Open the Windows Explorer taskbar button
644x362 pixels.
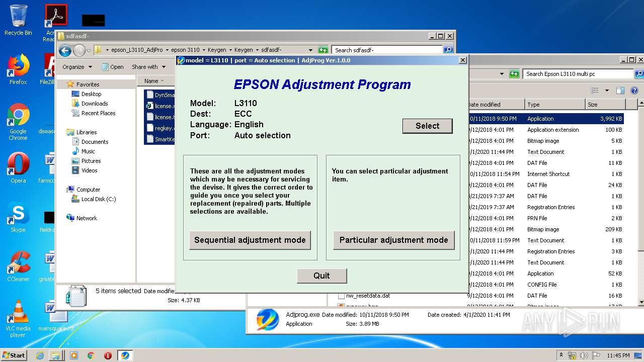[56, 355]
